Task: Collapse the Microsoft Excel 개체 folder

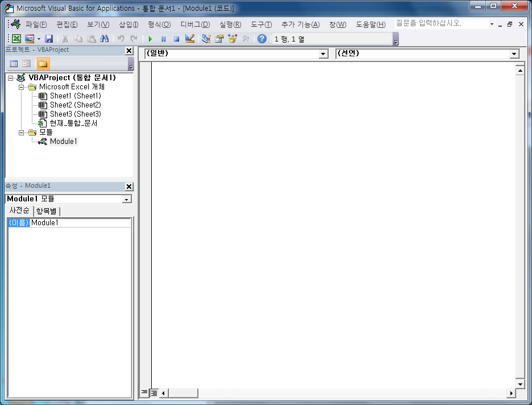Action: [22, 87]
